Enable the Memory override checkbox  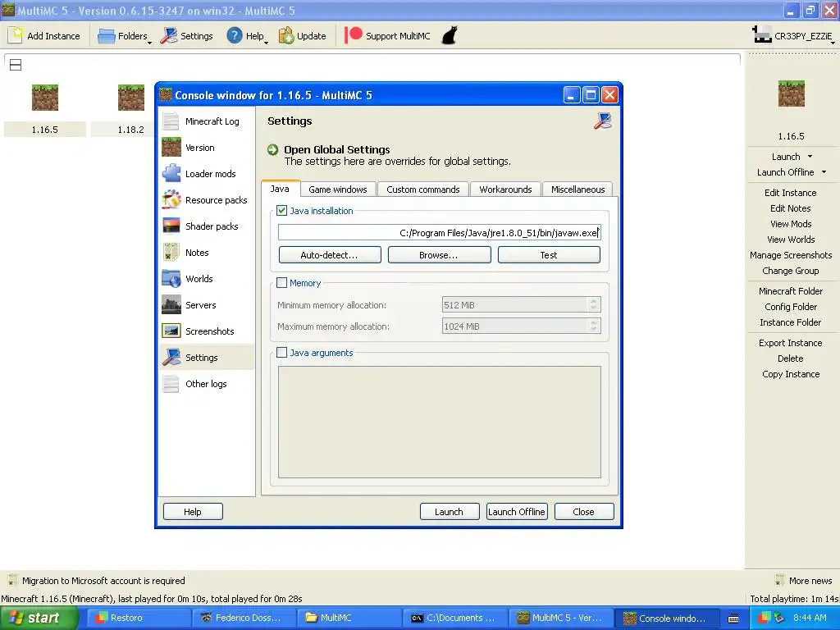tap(282, 283)
